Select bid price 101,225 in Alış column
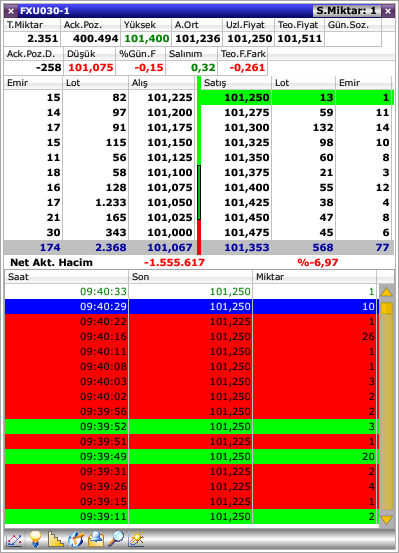Screen dimensions: 399x553 (x=170, y=97)
